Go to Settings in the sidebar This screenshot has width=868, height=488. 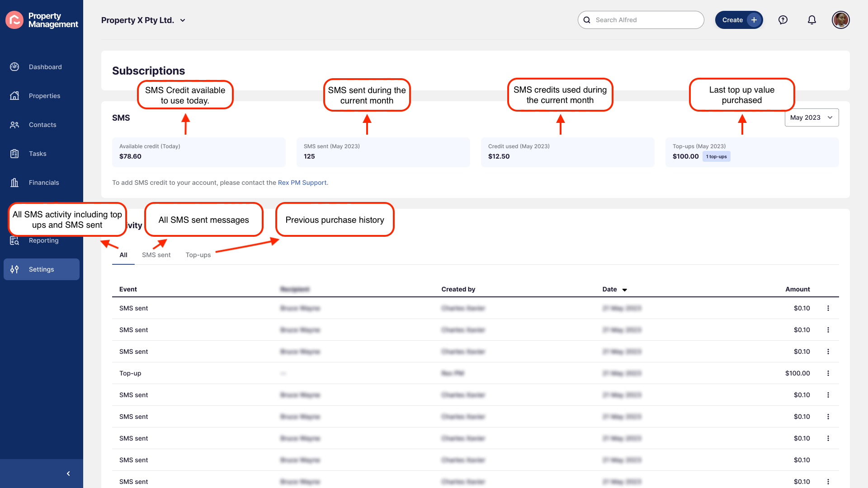pos(42,269)
